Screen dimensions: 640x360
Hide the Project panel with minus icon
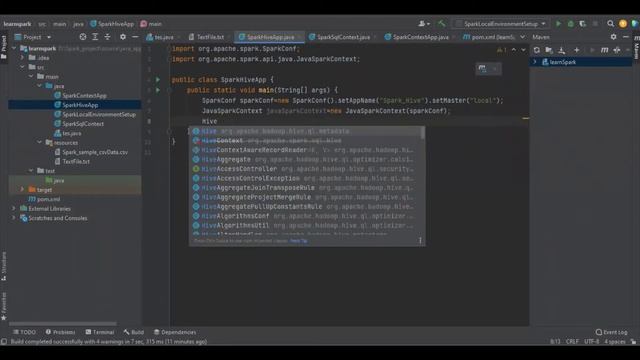[135, 37]
